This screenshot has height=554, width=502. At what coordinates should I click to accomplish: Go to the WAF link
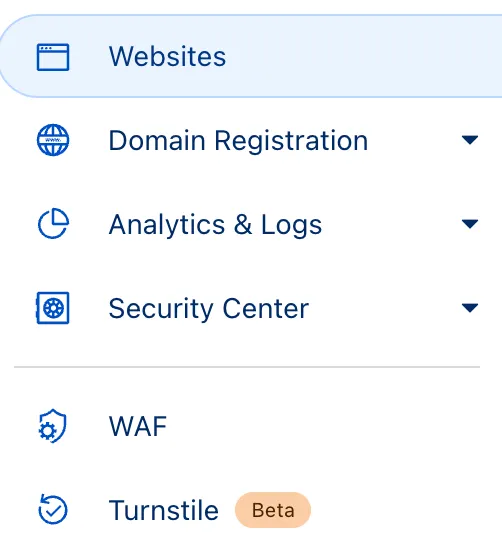click(x=138, y=426)
